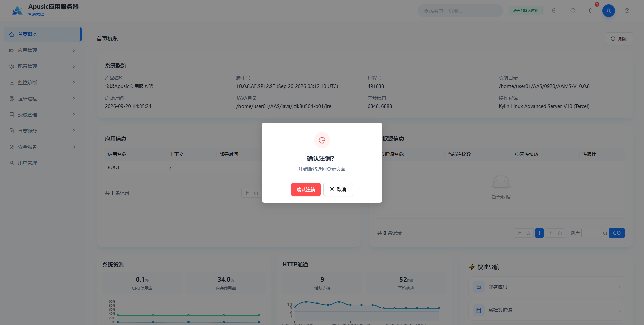Cancel the logout dialog with 取消
Viewport: 644px width, 325px height.
coord(338,189)
